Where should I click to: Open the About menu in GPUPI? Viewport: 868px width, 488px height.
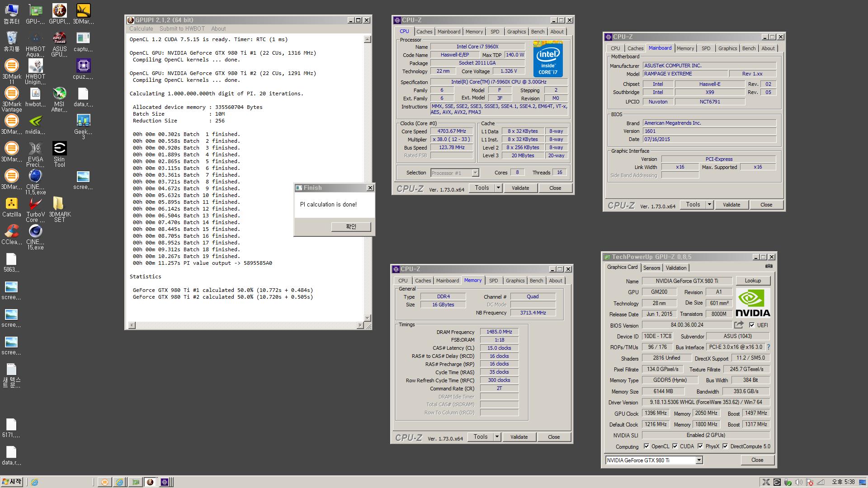point(218,28)
